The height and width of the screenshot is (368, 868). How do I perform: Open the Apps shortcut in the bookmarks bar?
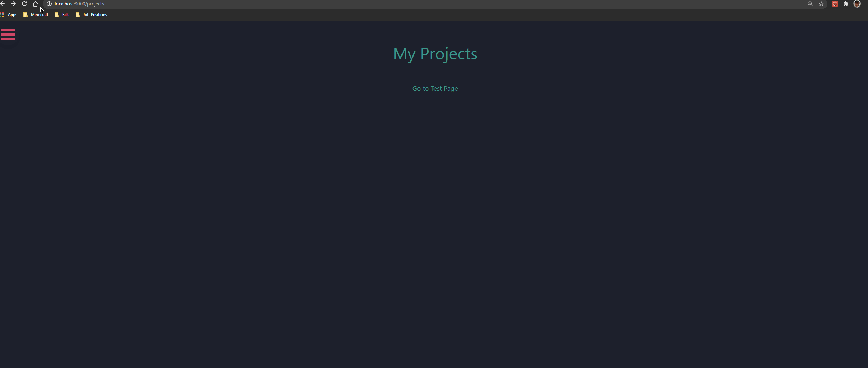[x=9, y=15]
